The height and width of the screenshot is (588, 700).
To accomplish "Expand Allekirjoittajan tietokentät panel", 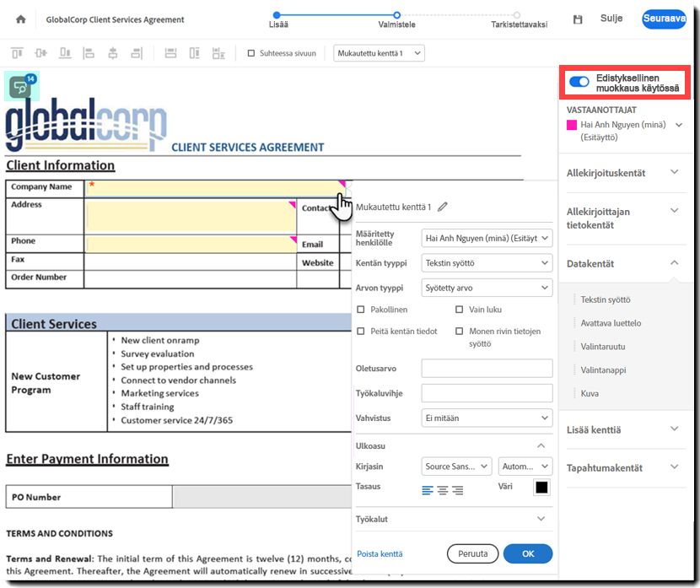I will tap(674, 210).
